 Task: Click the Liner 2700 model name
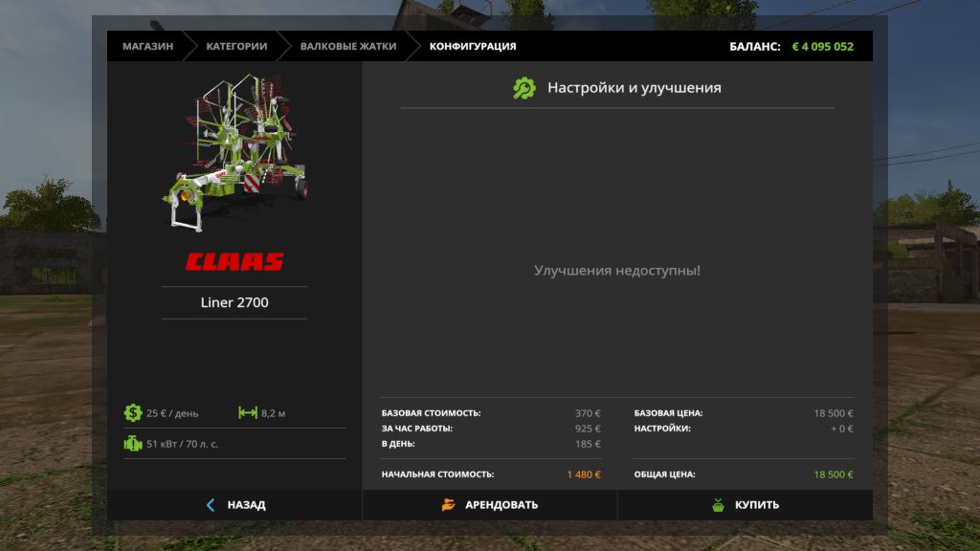tap(234, 302)
